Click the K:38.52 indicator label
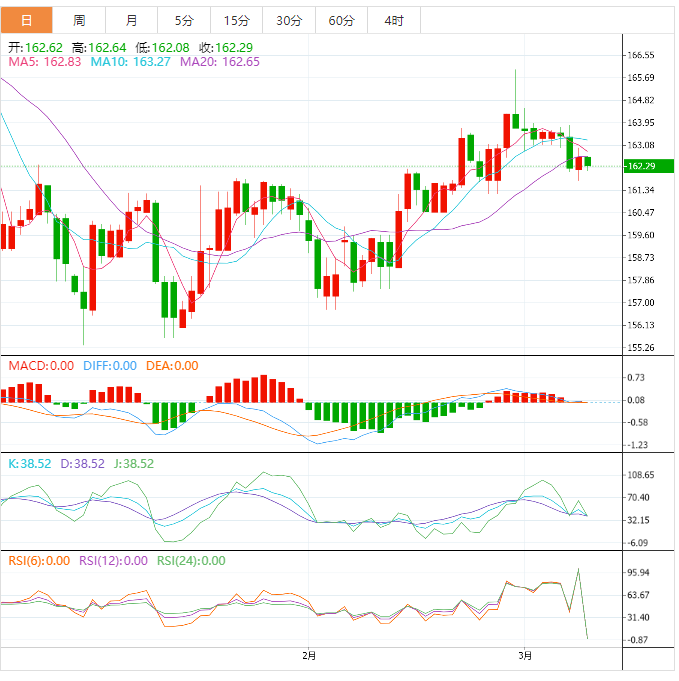This screenshot has width=679, height=681. click(30, 464)
